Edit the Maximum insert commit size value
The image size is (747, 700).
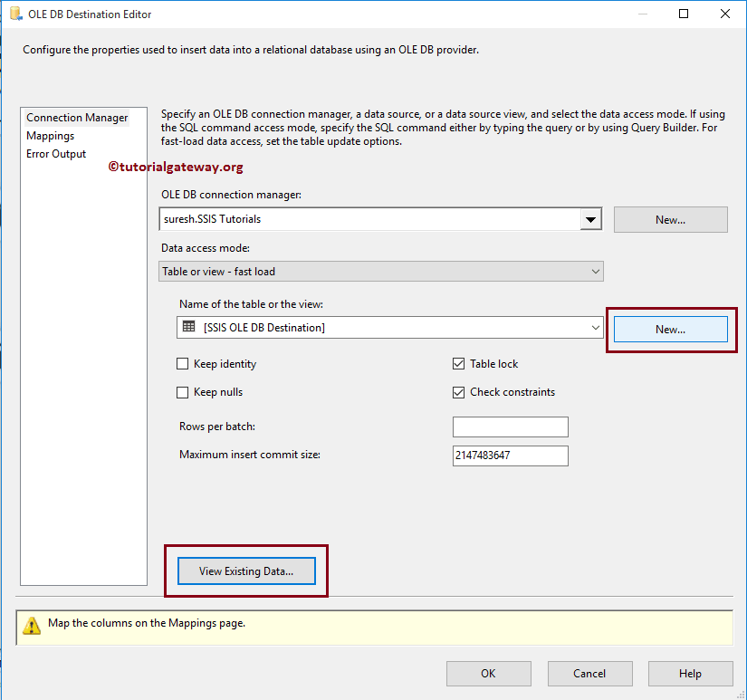tap(510, 455)
